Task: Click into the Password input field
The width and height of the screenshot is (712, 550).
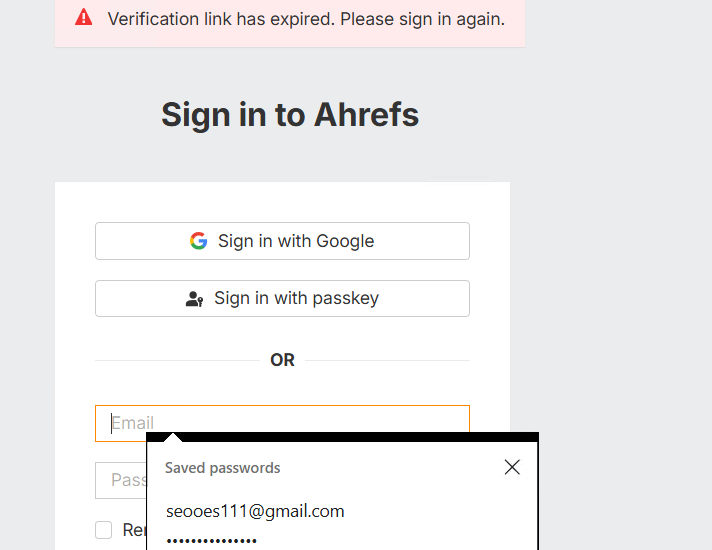Action: tap(120, 480)
